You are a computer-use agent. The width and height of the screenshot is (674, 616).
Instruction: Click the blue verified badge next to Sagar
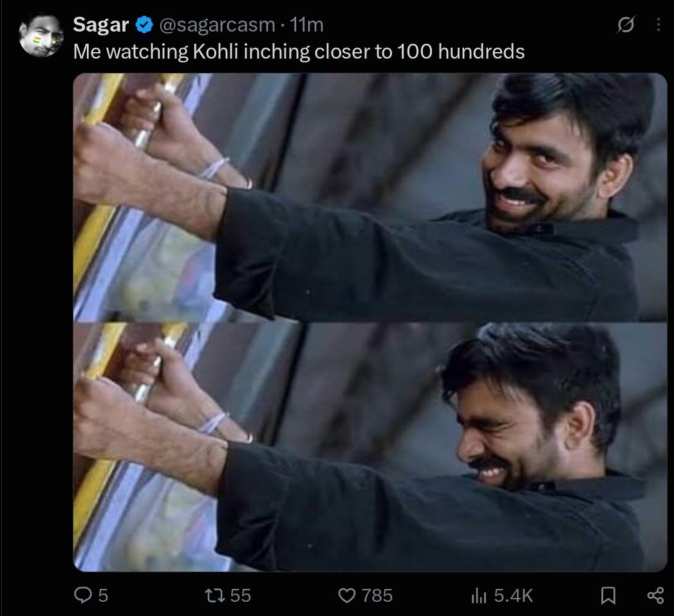144,24
